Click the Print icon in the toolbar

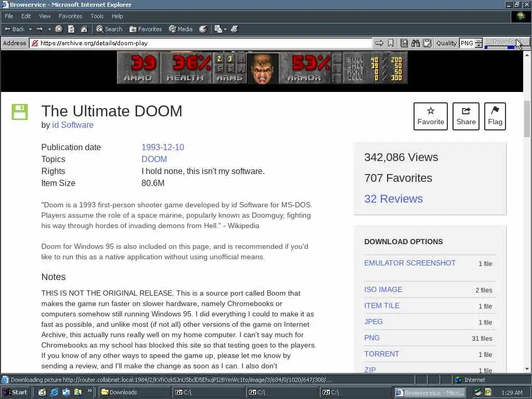point(234,29)
